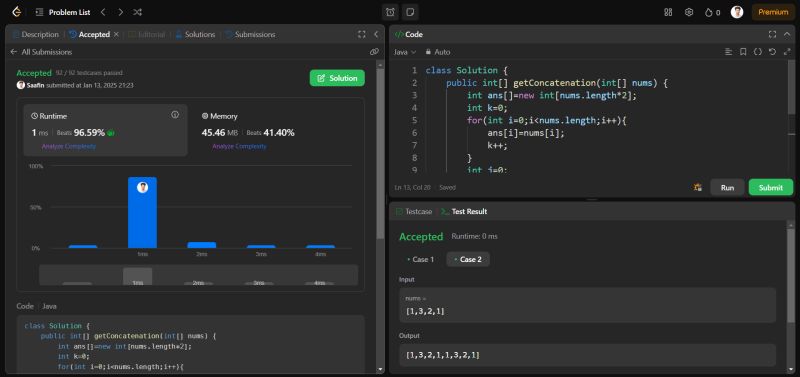
Task: Format code lines icon
Action: pyautogui.click(x=729, y=52)
